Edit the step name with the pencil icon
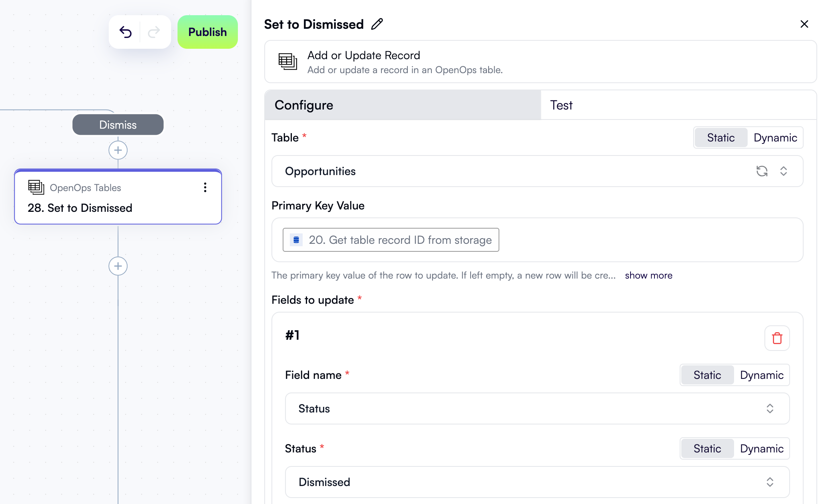Viewport: 822px width, 504px height. pos(376,24)
